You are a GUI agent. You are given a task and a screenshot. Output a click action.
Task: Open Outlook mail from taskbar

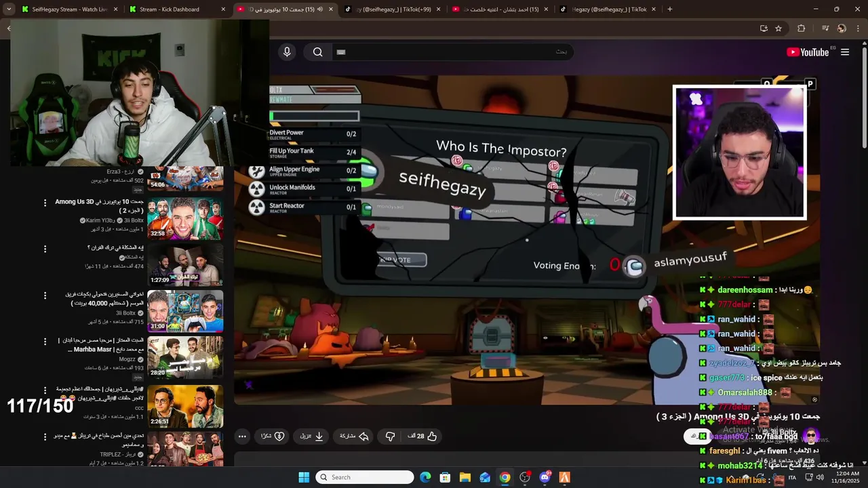[x=485, y=477]
